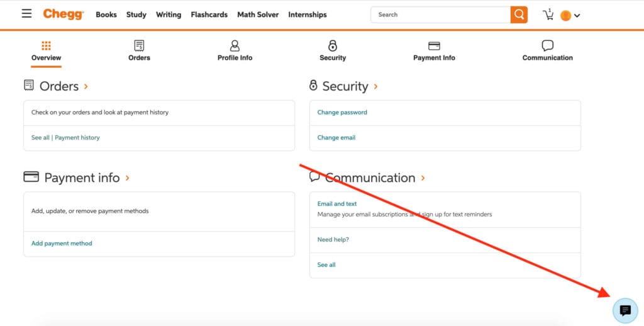644x326 pixels.
Task: Switch to the Profile Info tab label
Action: (235, 57)
